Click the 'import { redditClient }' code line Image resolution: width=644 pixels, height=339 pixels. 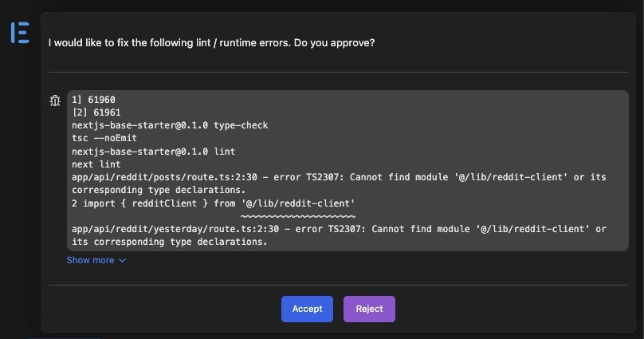click(x=213, y=203)
